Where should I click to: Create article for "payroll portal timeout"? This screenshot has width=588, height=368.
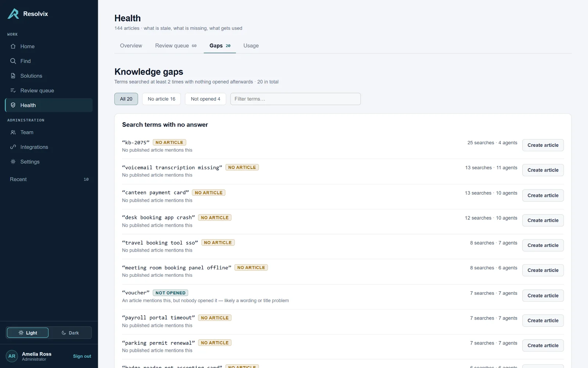[x=543, y=321]
